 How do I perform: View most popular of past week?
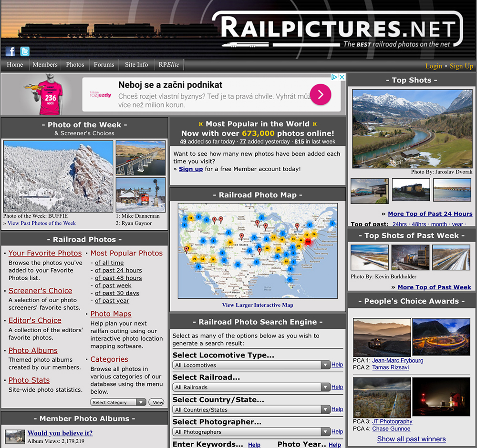coord(113,285)
